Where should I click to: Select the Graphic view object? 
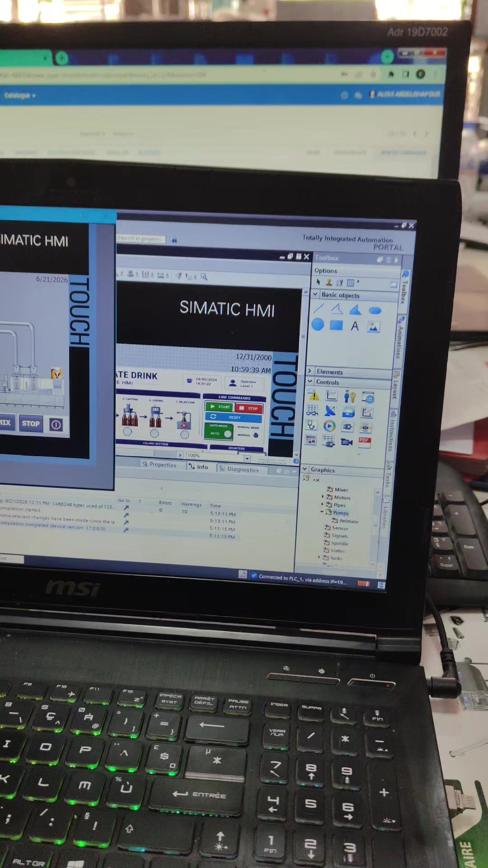[x=373, y=327]
